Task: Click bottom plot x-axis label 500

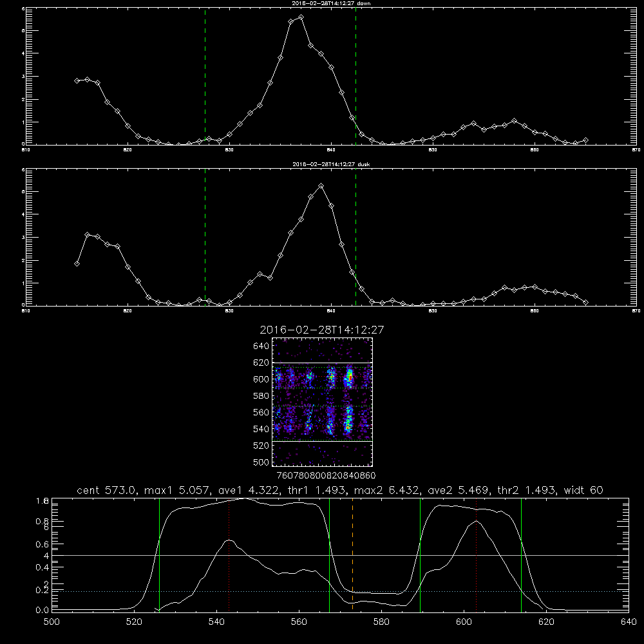Action: [52, 622]
